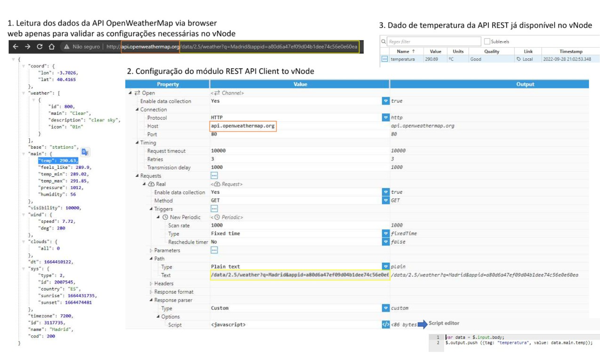600x364 pixels.
Task: Click the channel icon beside Open
Action: click(x=137, y=93)
